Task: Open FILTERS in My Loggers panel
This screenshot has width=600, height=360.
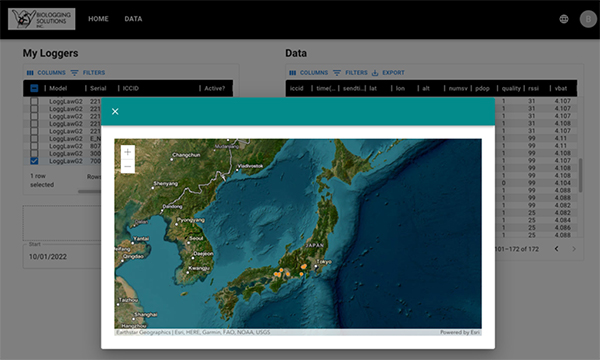Action: (88, 73)
